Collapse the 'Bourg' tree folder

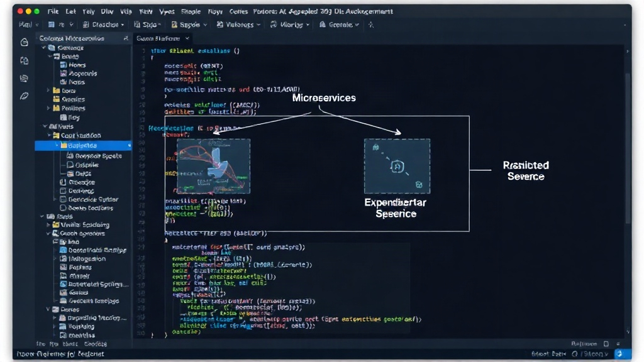point(50,56)
